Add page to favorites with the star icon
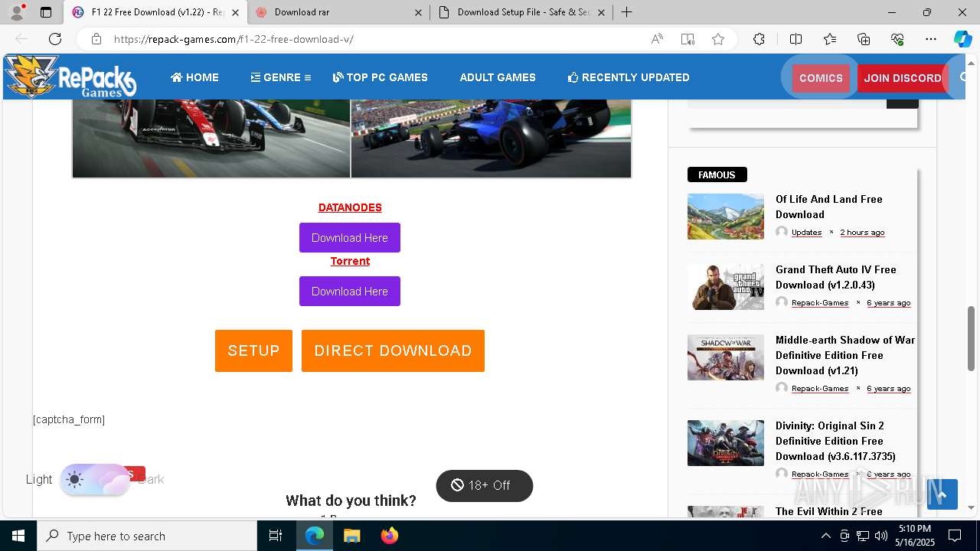Screen dimensions: 980x551 coord(718,39)
